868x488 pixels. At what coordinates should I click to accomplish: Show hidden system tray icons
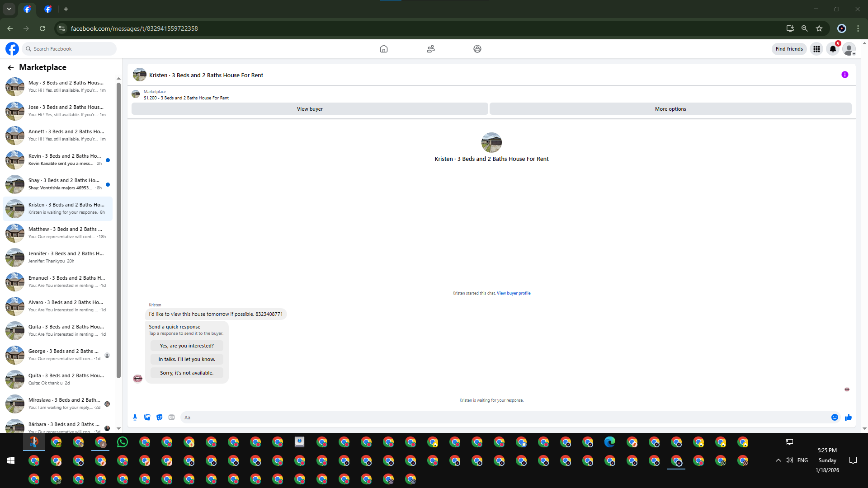[x=778, y=460]
